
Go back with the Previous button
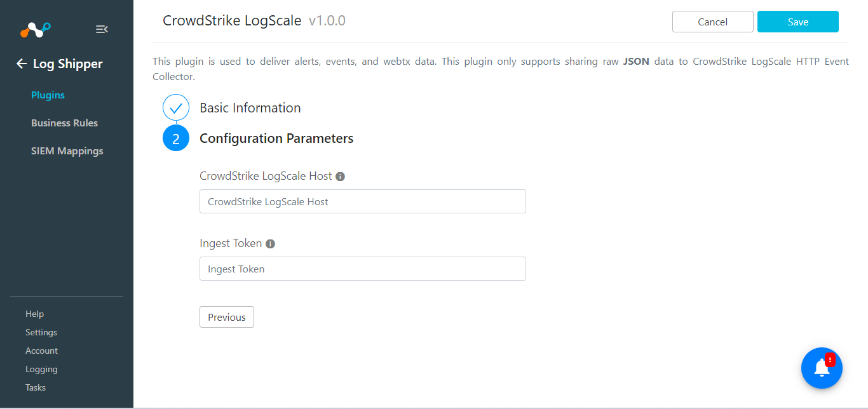(227, 317)
